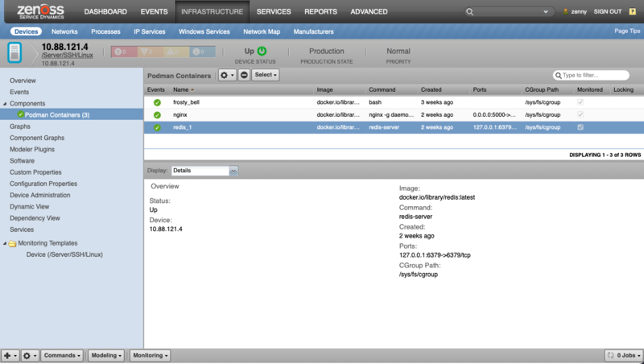Click the green event status of nginx
Viewport: 644px width, 364px height.
tap(157, 115)
